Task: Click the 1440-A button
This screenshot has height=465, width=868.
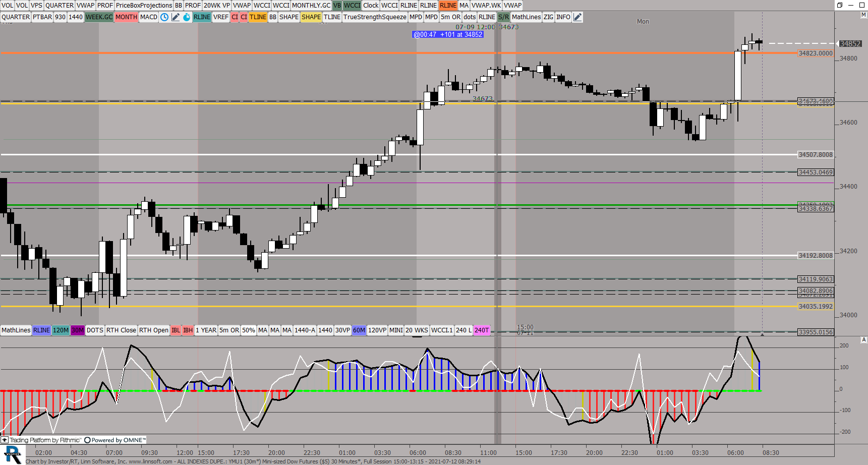Action: tap(305, 330)
